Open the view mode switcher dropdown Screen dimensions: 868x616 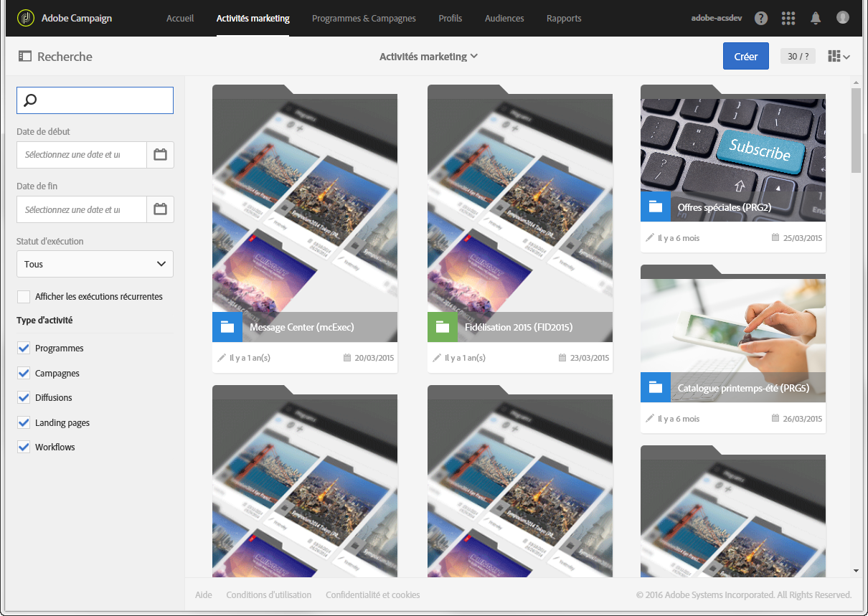(x=839, y=57)
